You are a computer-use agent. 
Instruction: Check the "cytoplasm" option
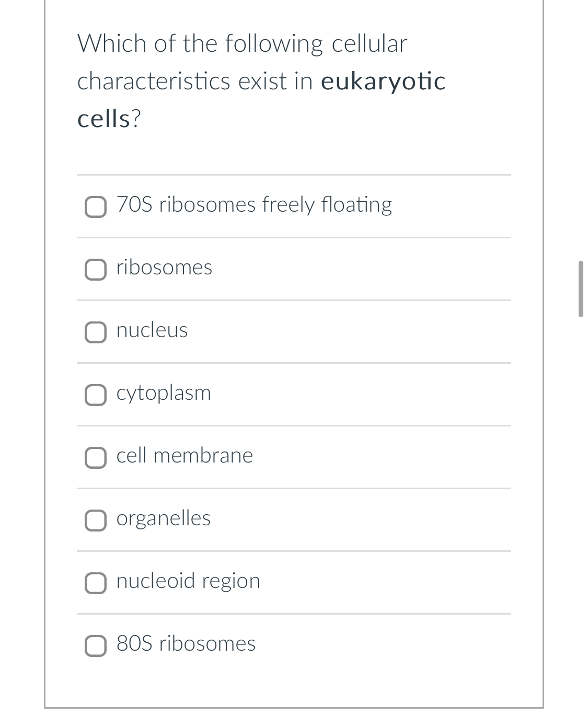(95, 395)
